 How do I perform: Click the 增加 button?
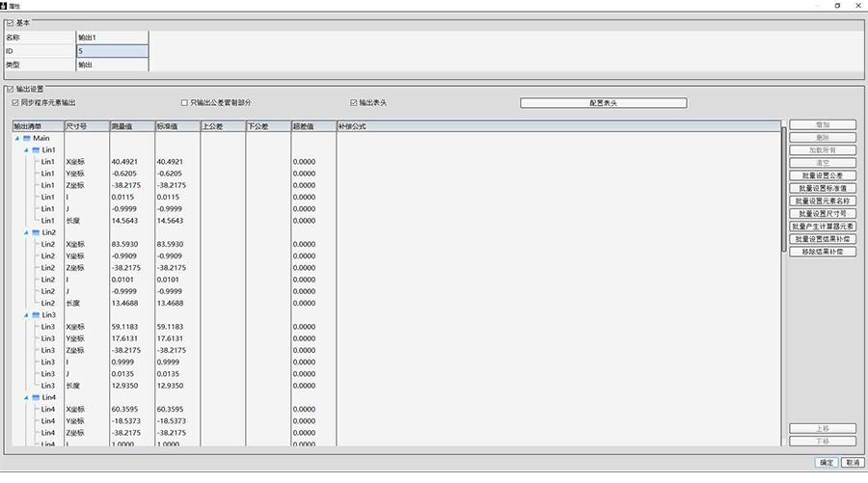[823, 125]
